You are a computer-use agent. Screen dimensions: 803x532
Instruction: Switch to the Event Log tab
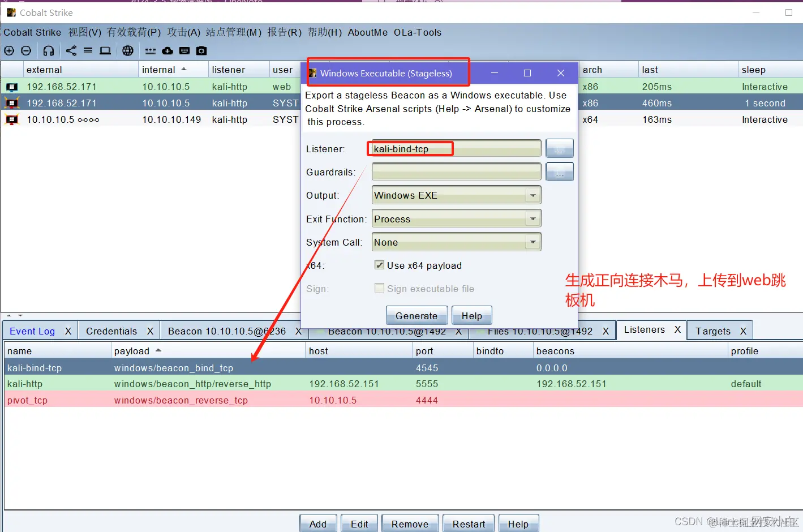(32, 331)
